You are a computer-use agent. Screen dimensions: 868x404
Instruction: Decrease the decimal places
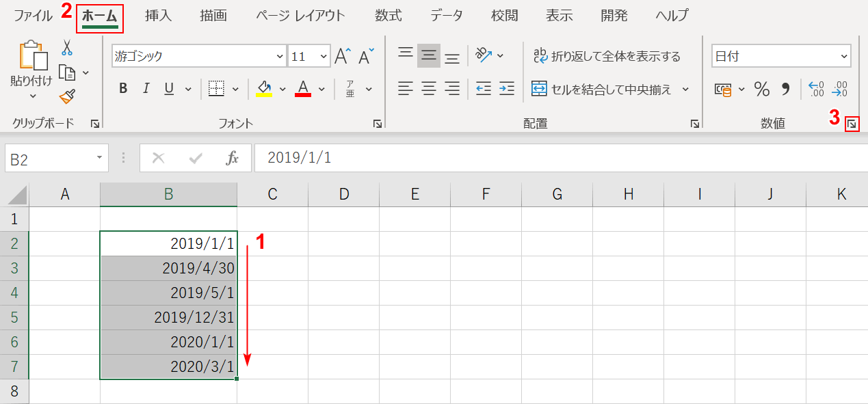[841, 88]
